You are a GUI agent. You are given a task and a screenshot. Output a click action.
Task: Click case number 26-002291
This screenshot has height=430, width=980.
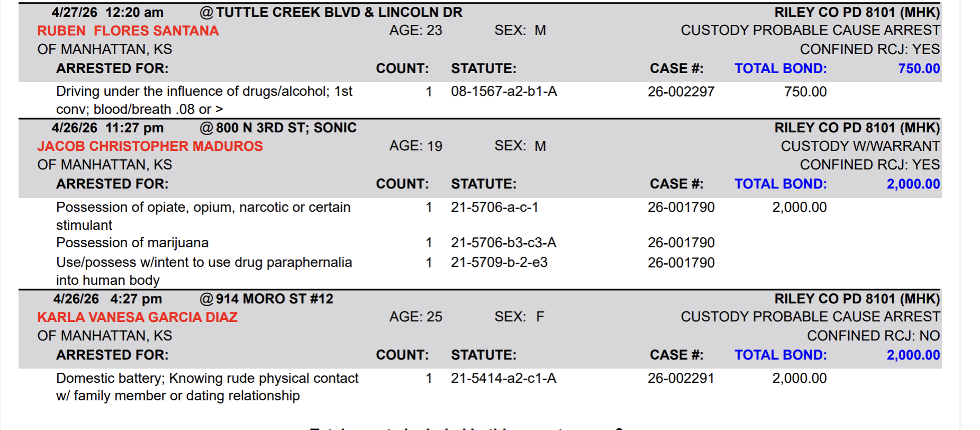pos(680,378)
